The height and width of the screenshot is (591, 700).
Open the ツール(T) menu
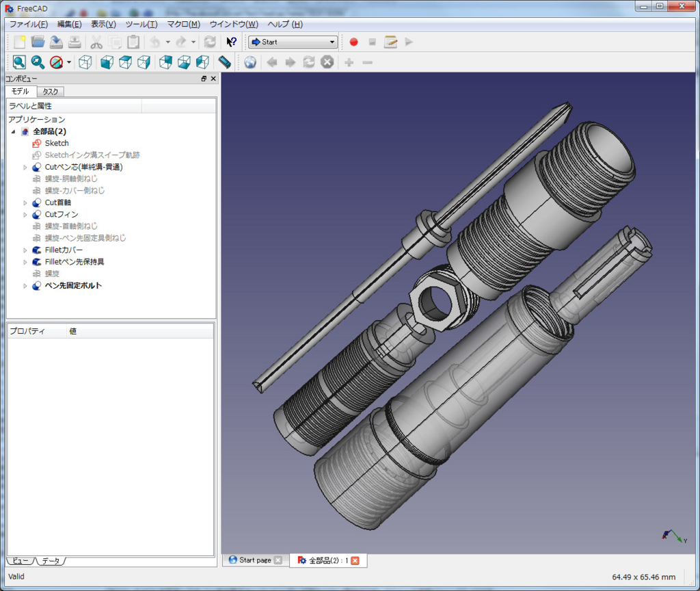click(x=141, y=24)
